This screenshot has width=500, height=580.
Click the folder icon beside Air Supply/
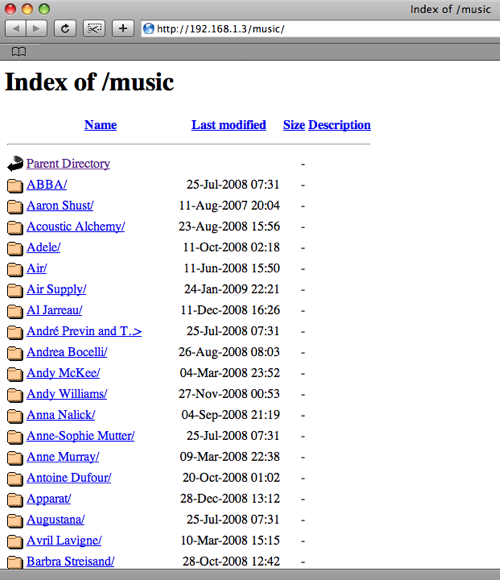(15, 290)
